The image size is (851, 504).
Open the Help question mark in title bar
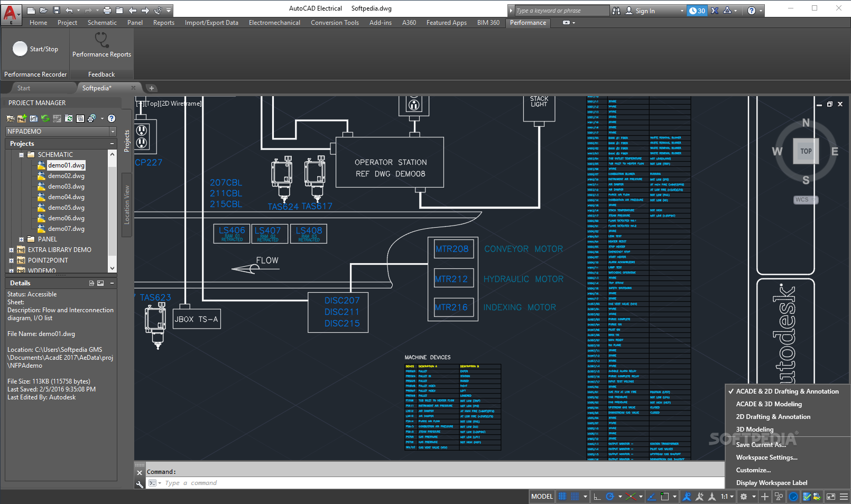(x=751, y=11)
